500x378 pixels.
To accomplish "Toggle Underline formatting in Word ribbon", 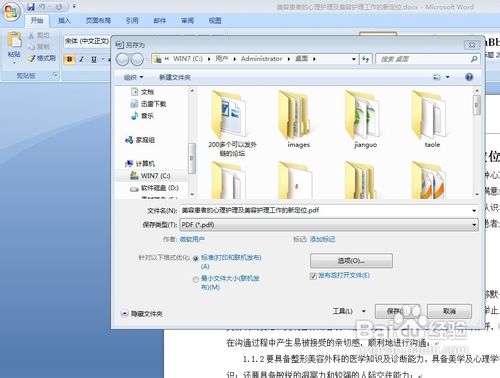I will (94, 59).
